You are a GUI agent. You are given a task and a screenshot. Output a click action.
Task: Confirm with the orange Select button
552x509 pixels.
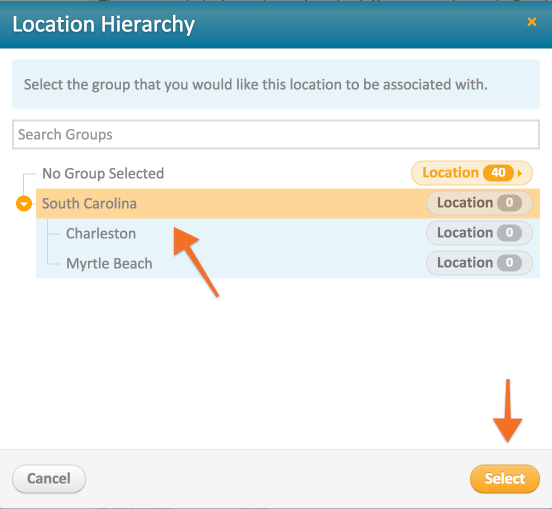504,479
